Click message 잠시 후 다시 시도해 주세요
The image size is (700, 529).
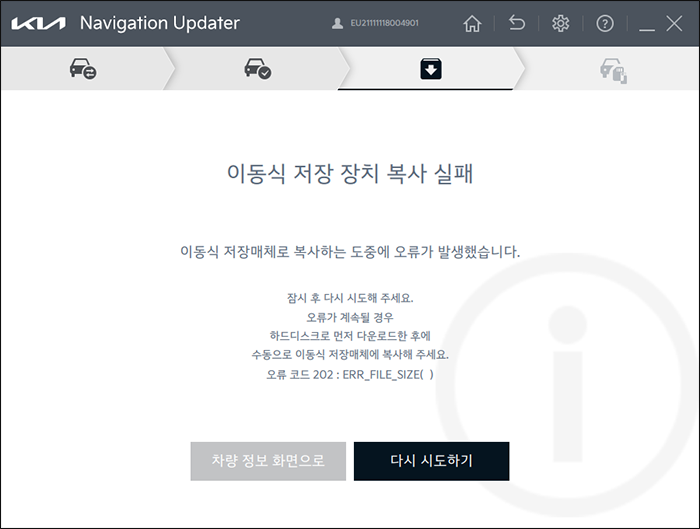pos(350,298)
